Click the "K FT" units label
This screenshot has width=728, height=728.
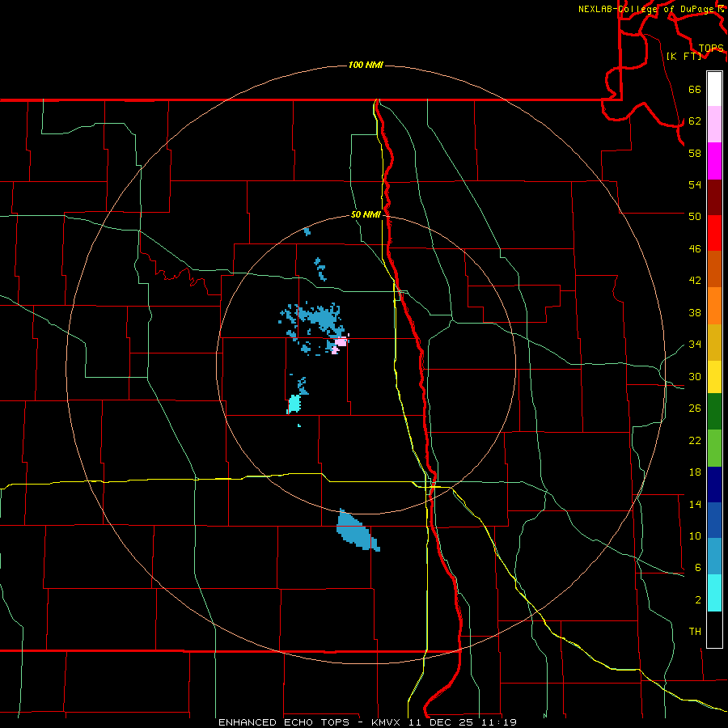point(684,56)
